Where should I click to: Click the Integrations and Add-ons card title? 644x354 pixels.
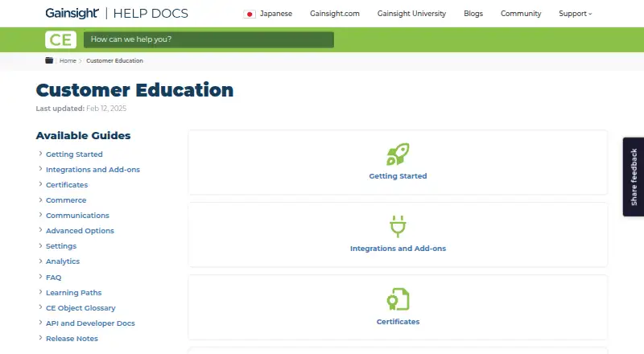click(x=398, y=249)
